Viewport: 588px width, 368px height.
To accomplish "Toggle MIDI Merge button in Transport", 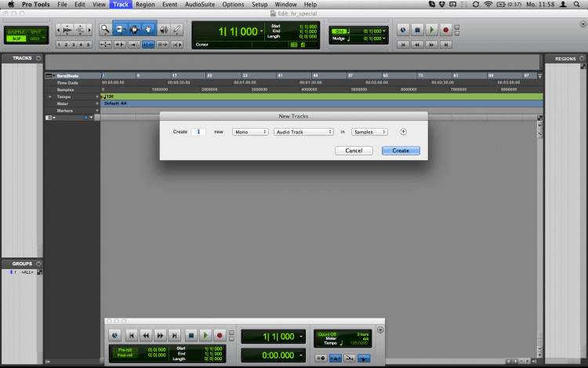I will (x=350, y=359).
